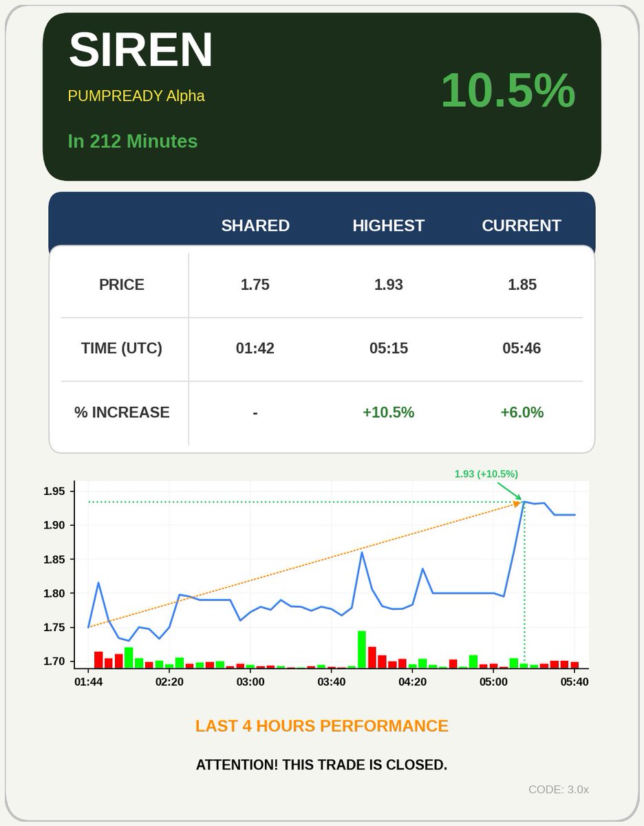The height and width of the screenshot is (826, 644).
Task: Click the 1.90 y-axis label
Action: (53, 525)
